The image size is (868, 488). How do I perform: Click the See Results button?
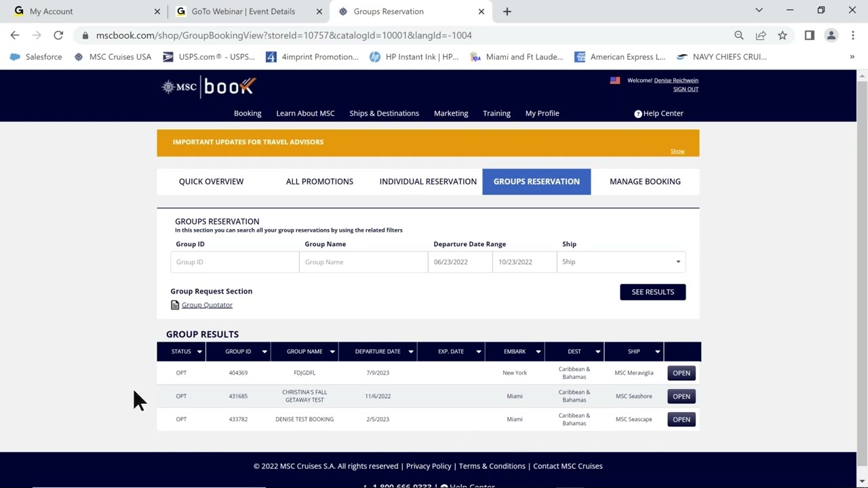(x=653, y=292)
